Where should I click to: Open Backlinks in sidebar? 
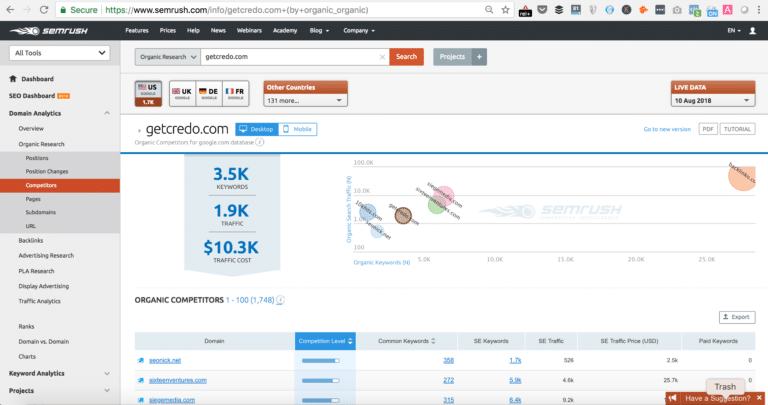tap(31, 240)
